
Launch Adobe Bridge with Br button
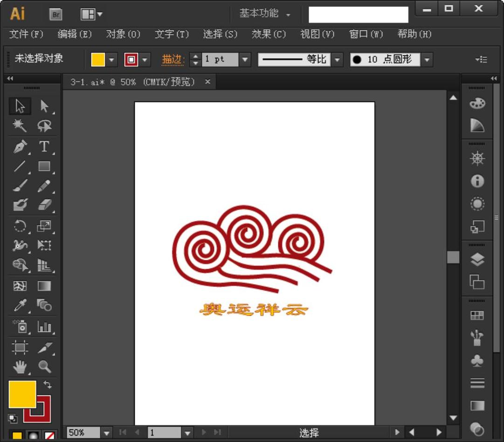(x=55, y=14)
